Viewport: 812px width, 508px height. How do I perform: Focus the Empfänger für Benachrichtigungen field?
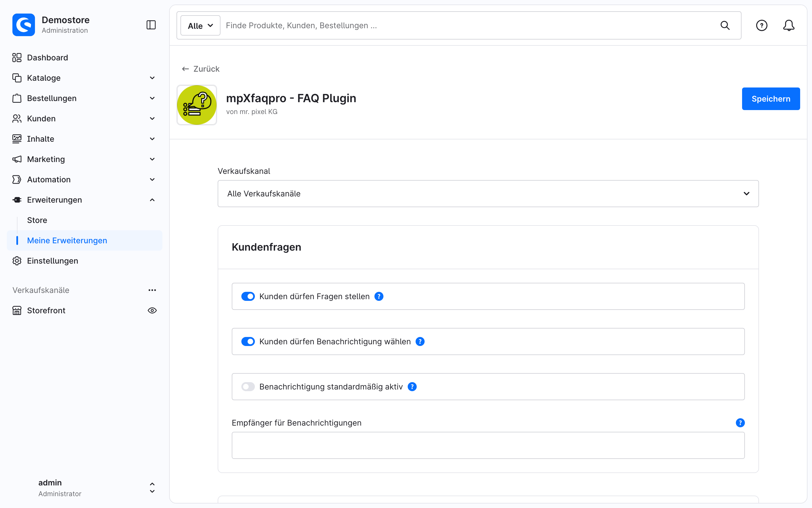pyautogui.click(x=488, y=445)
